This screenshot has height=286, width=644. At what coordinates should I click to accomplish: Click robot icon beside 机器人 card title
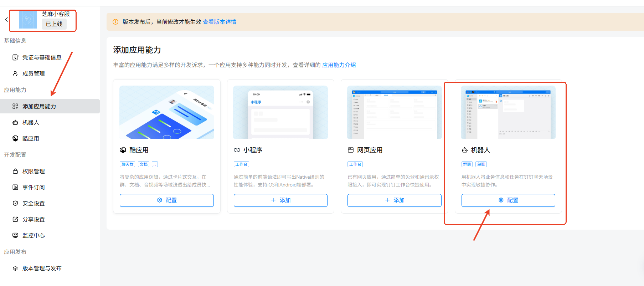[x=465, y=150]
